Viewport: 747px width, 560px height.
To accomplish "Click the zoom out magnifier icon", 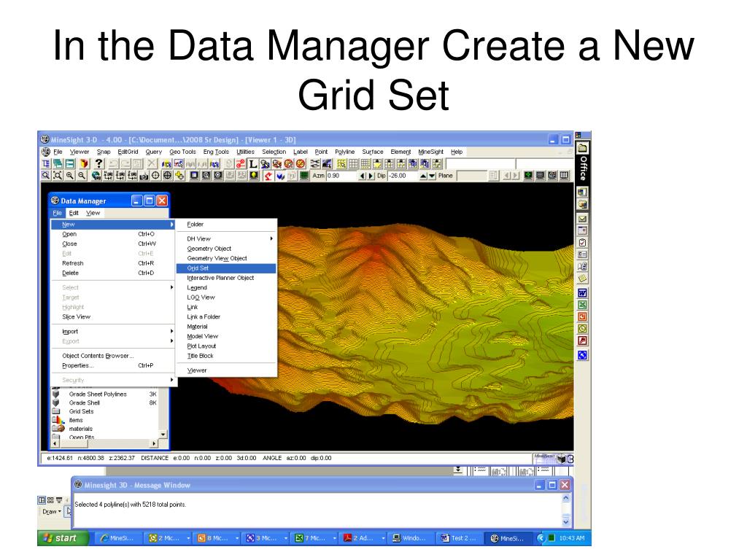I will click(x=82, y=176).
